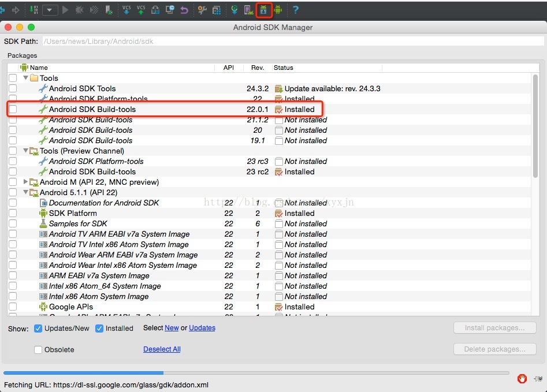The image size is (547, 392).
Task: Check Build-tools 19.1 row checkbox
Action: pyautogui.click(x=13, y=140)
